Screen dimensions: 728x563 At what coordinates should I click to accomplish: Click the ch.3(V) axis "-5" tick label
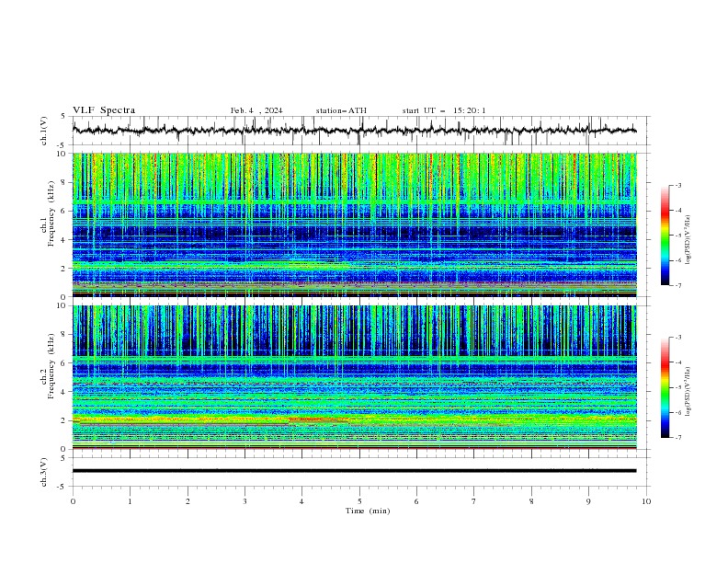62,487
